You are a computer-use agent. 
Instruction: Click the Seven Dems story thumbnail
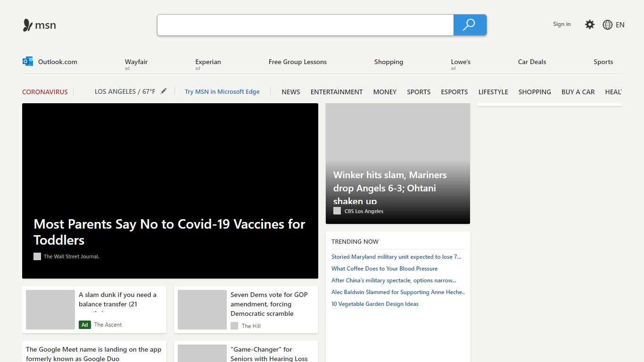click(x=202, y=310)
